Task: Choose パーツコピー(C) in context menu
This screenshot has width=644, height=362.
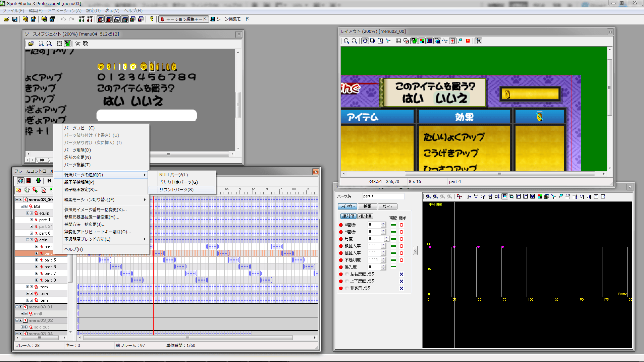Action: pyautogui.click(x=102, y=128)
